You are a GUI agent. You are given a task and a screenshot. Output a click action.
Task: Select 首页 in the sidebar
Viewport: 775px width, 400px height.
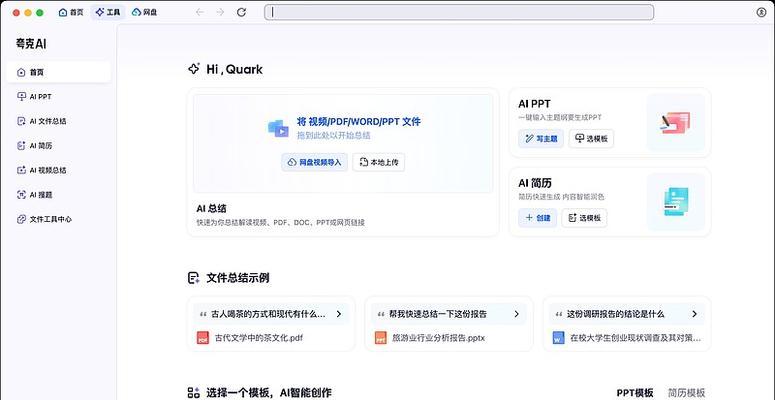click(x=58, y=72)
